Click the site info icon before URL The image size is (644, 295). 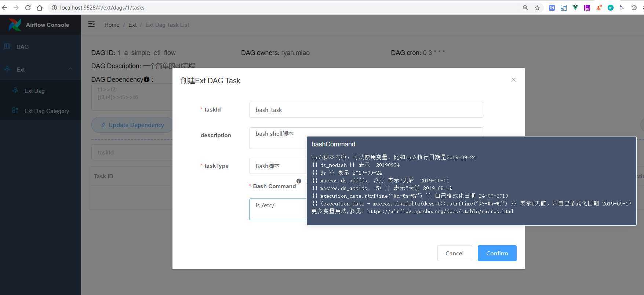click(54, 8)
